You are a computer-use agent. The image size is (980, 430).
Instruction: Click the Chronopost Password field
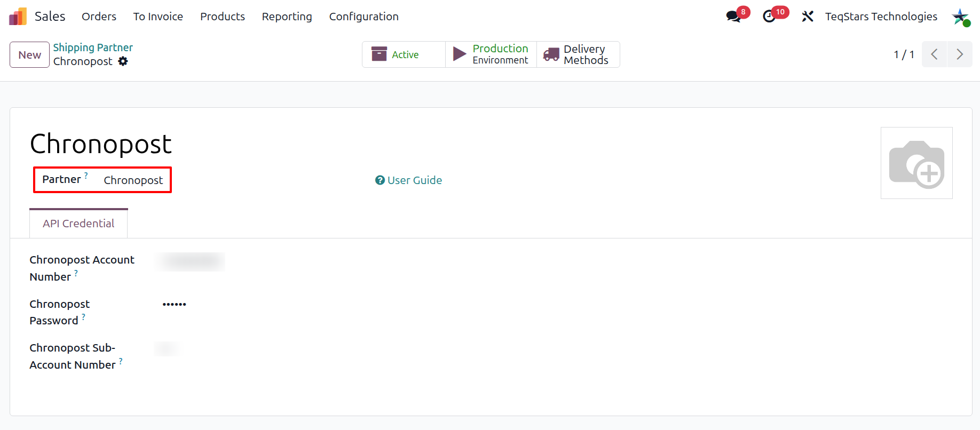click(175, 304)
